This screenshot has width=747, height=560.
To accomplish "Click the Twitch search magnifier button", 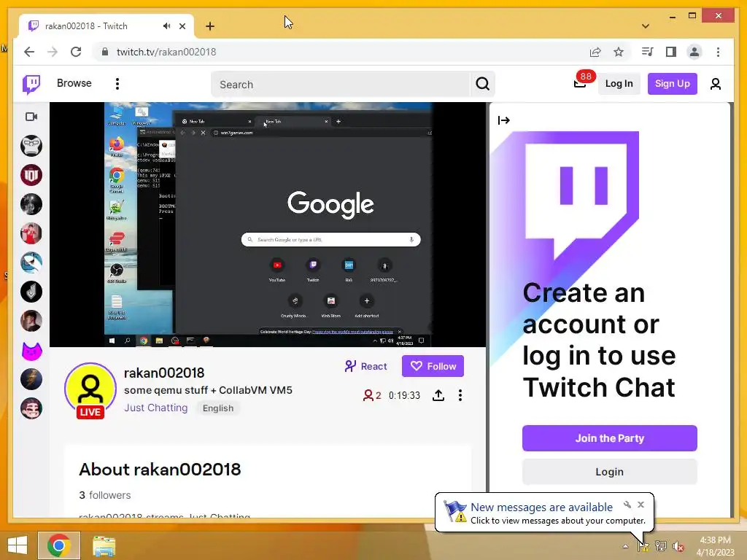I will [x=482, y=85].
